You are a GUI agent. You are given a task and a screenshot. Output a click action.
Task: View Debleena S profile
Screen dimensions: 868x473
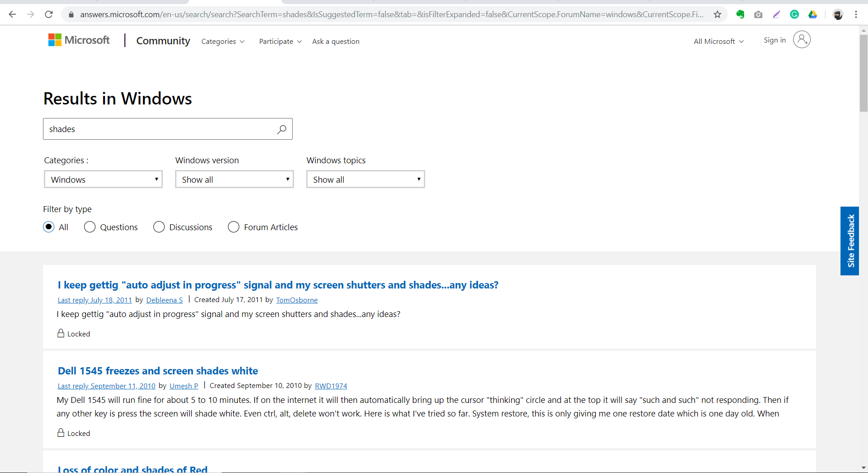165,300
